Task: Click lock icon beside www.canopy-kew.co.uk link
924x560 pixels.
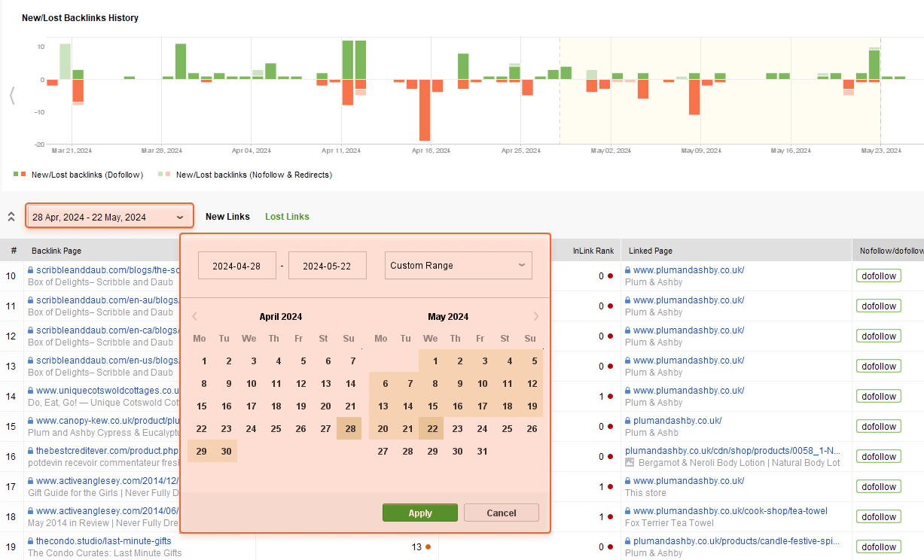Action: click(31, 421)
